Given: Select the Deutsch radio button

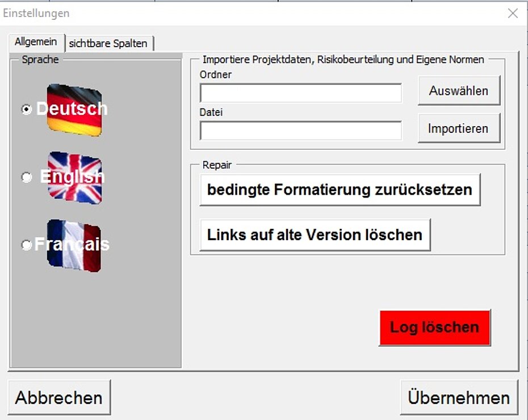Looking at the screenshot, I should (25, 110).
